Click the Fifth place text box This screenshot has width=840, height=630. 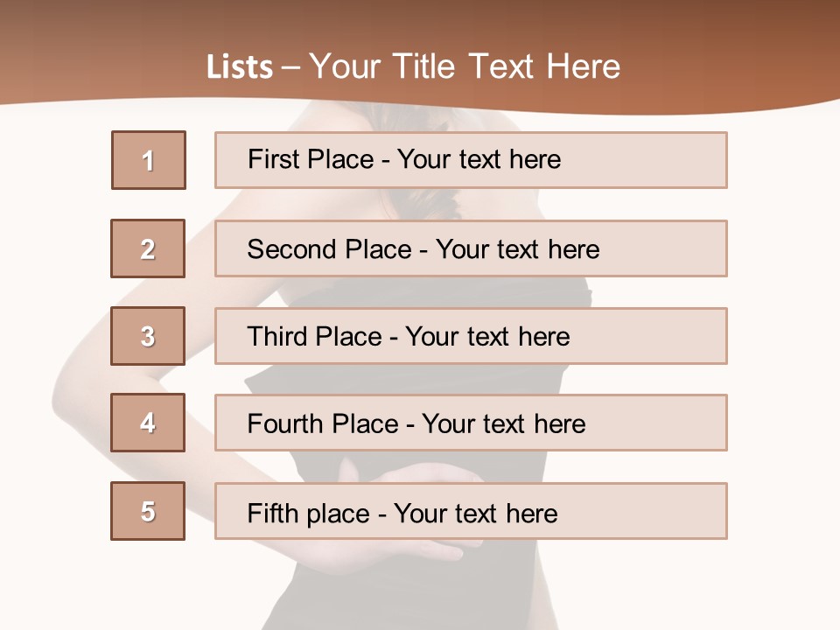click(x=471, y=511)
